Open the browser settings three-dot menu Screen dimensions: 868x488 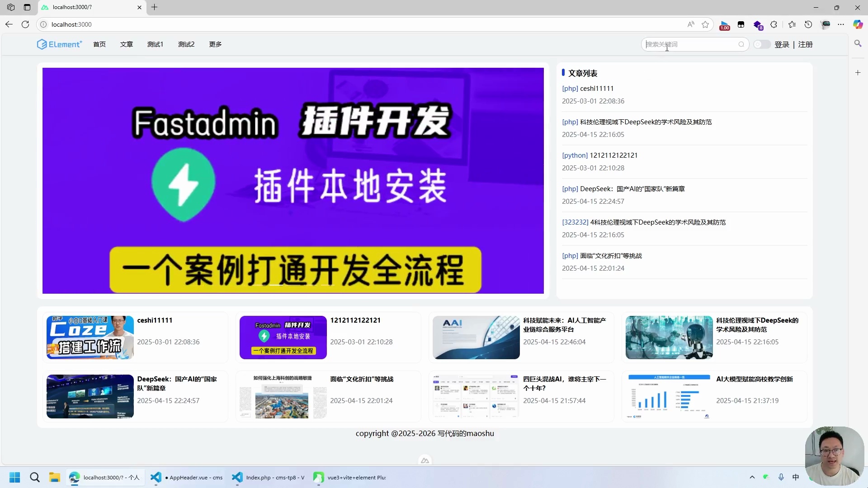[841, 24]
